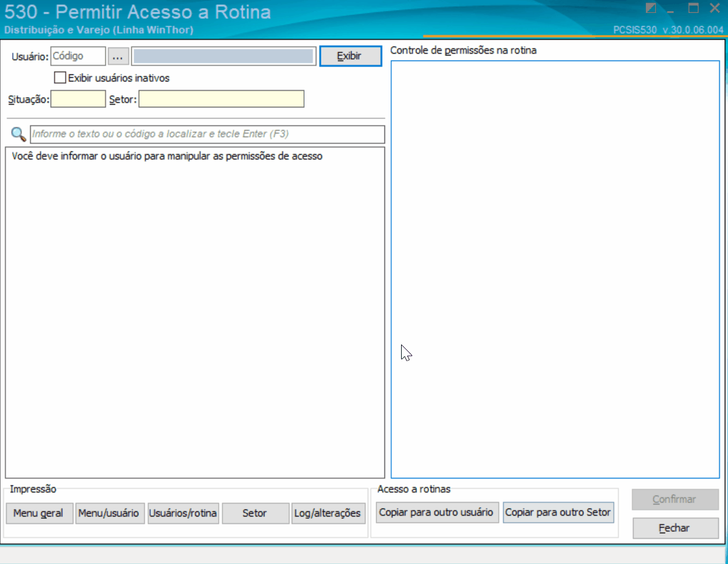
Task: Click the magnifying glass search icon
Action: (x=18, y=134)
